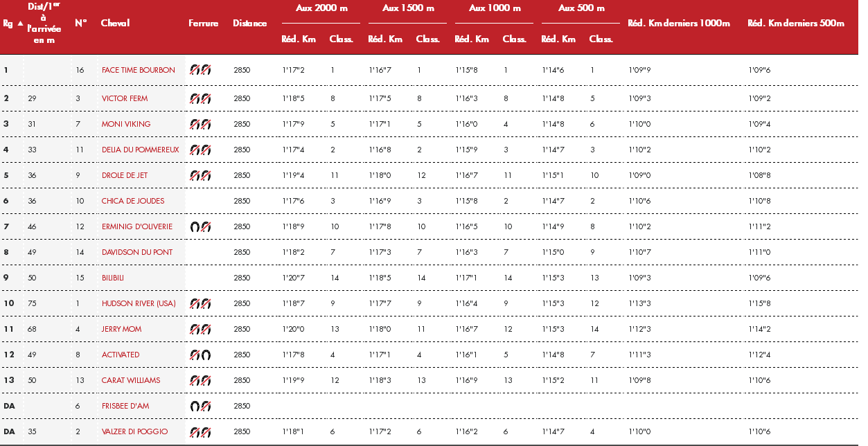Sort by Réd. Km derniers 500m header
Screen dimensions: 868x446
[796, 23]
